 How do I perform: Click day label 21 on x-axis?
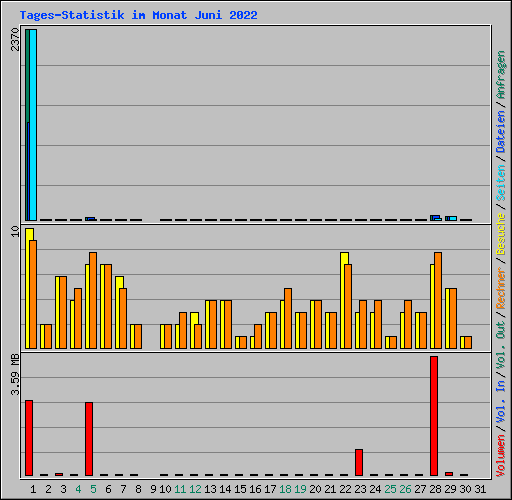coord(330,489)
